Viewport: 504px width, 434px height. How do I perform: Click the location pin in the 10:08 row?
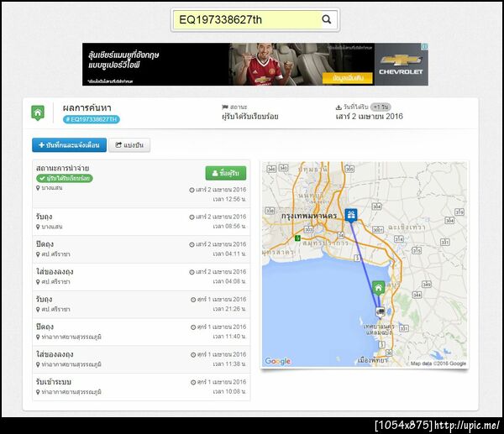[38, 392]
